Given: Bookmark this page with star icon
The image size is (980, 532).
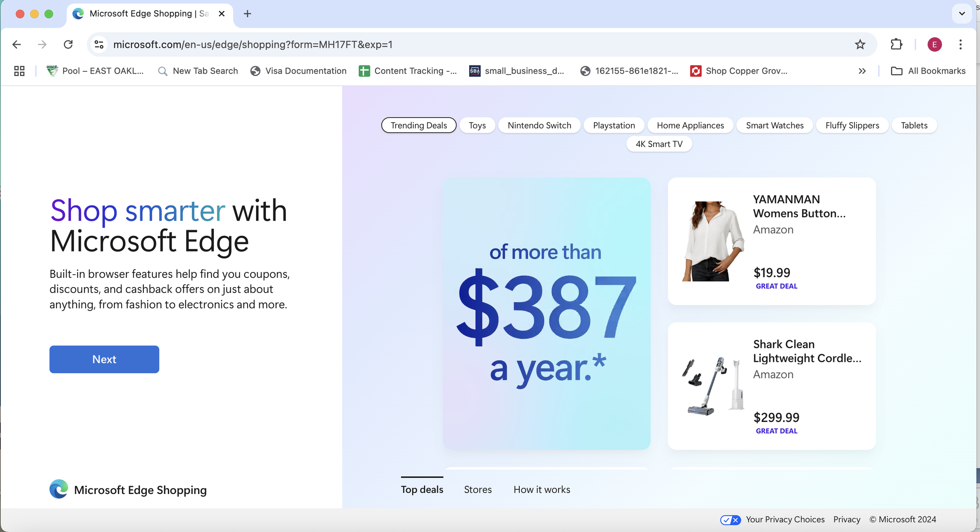Looking at the screenshot, I should (860, 45).
